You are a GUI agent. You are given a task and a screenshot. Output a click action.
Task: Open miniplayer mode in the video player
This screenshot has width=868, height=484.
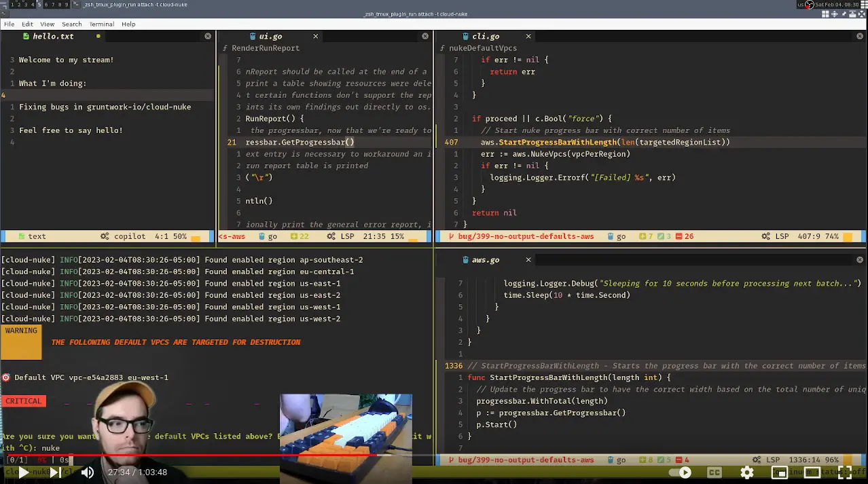pos(780,472)
